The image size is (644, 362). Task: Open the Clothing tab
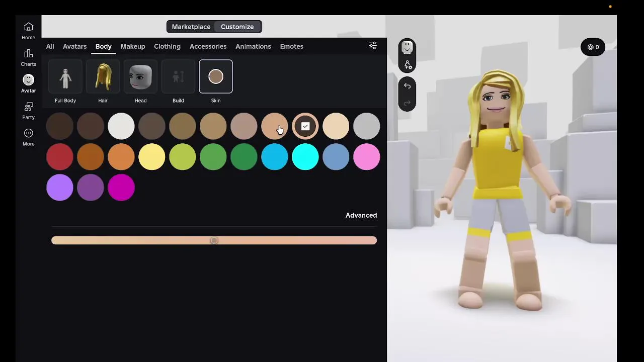[x=167, y=46]
